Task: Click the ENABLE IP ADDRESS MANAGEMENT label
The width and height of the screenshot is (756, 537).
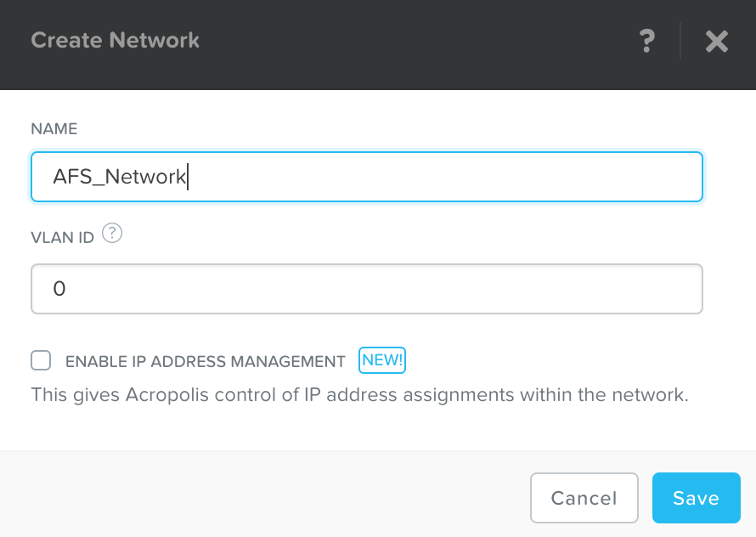Action: pyautogui.click(x=205, y=361)
